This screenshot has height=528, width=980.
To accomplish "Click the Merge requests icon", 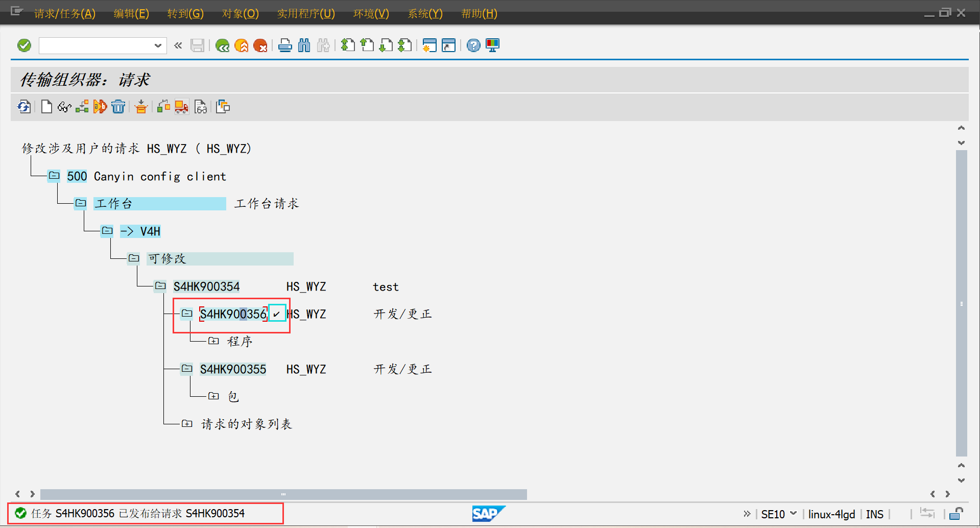I will pos(223,107).
